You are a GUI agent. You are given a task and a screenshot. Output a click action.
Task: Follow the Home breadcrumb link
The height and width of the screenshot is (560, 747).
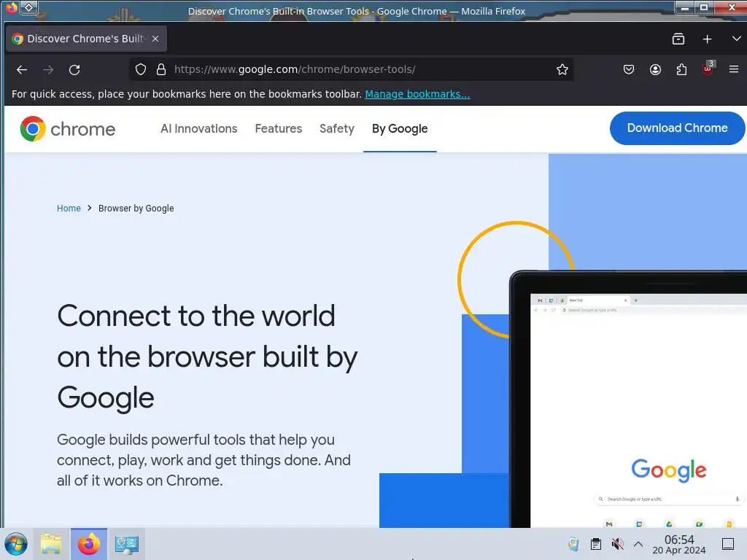click(69, 208)
